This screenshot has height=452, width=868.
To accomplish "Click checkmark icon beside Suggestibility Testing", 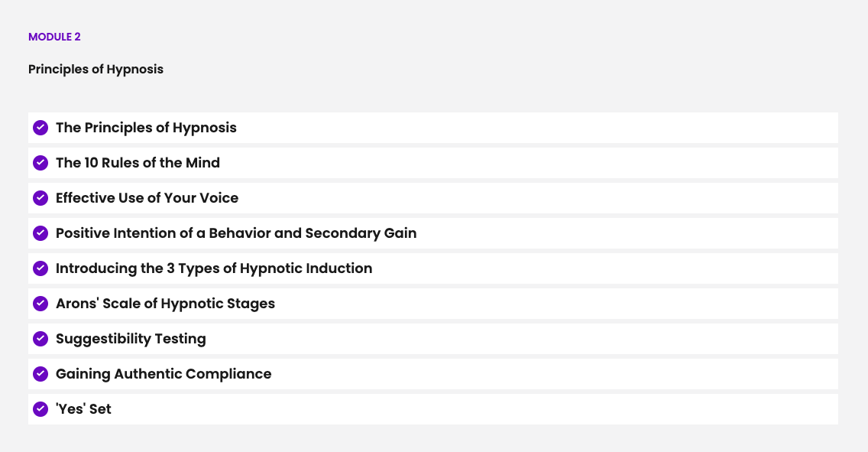I will pyautogui.click(x=40, y=339).
